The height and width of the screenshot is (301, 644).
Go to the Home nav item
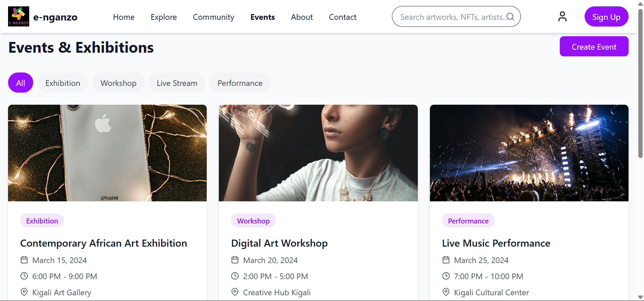124,17
